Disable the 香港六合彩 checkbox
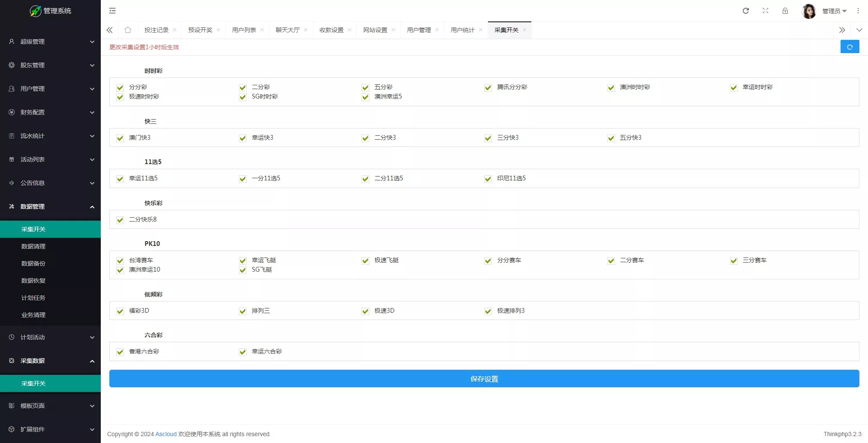The image size is (868, 443). tap(120, 352)
